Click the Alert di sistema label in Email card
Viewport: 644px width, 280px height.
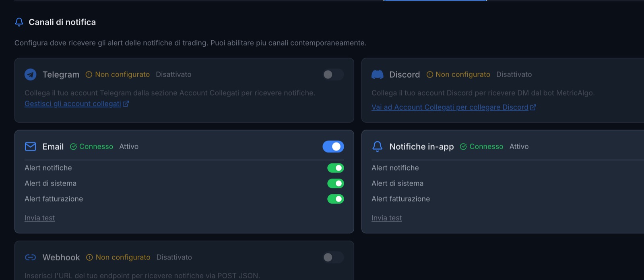[x=50, y=183]
